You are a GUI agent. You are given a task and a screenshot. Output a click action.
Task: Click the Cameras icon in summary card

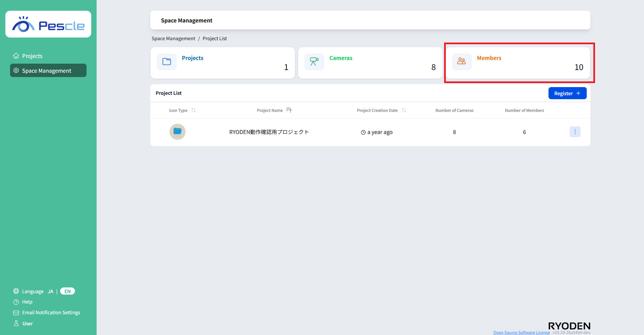[x=314, y=62]
